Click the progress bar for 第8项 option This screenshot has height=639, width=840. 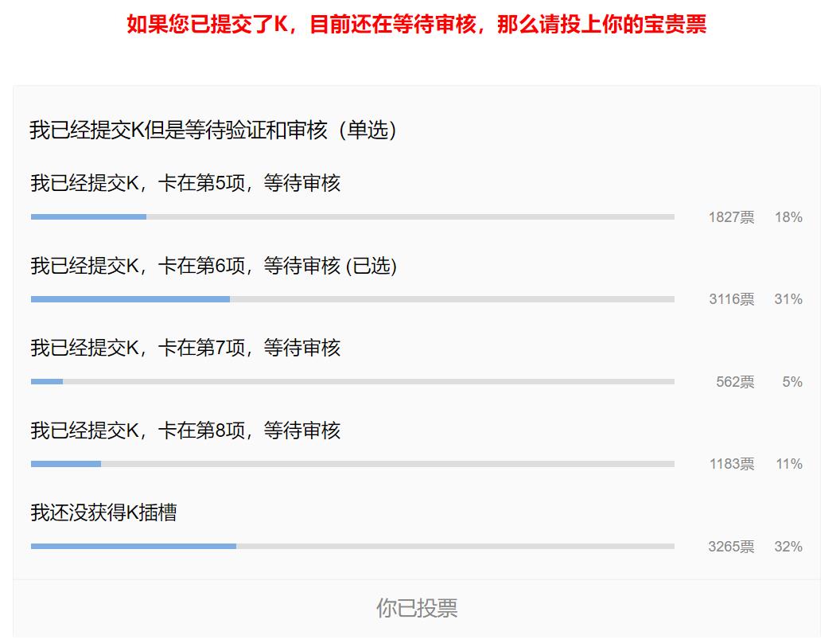[352, 464]
